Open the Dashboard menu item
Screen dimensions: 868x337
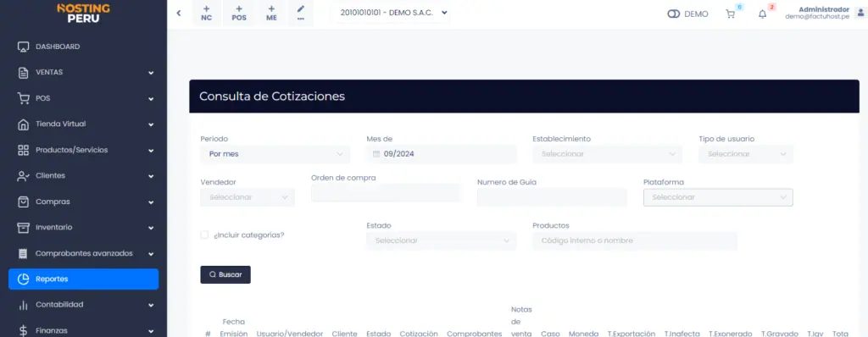[84, 47]
